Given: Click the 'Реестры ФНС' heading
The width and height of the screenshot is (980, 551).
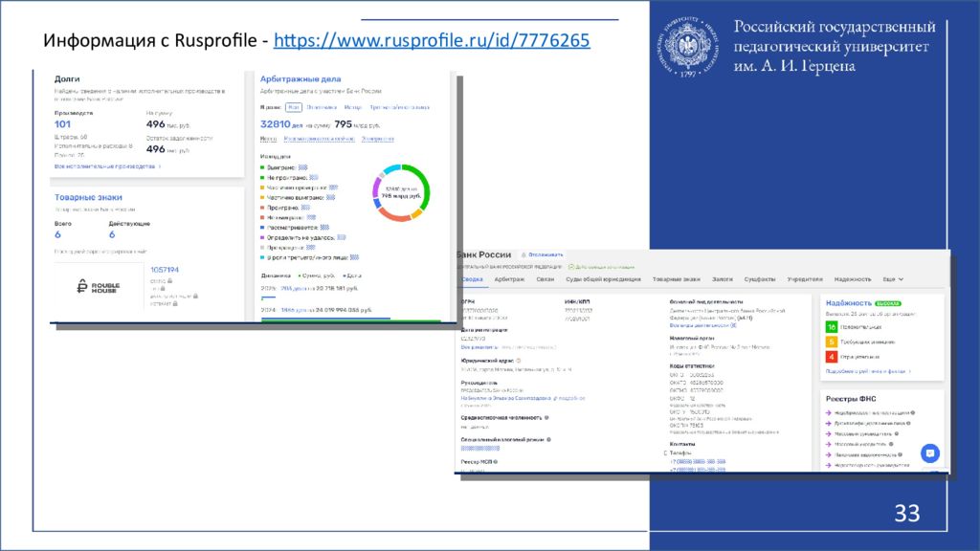Looking at the screenshot, I should (851, 399).
